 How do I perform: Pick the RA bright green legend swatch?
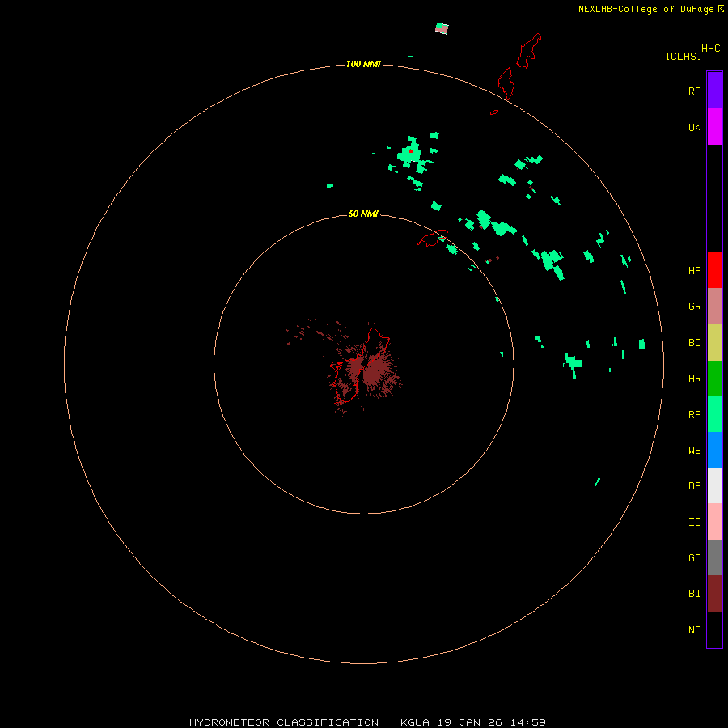[714, 413]
